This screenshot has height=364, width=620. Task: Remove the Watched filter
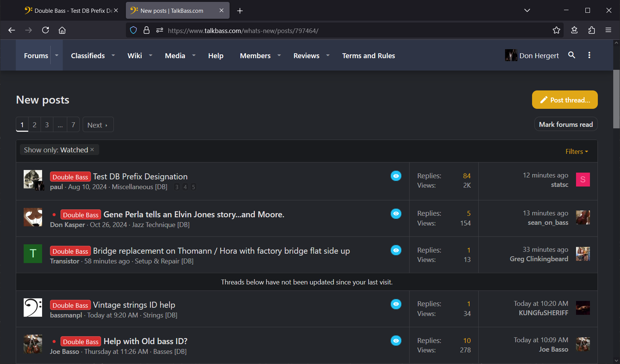click(x=92, y=150)
